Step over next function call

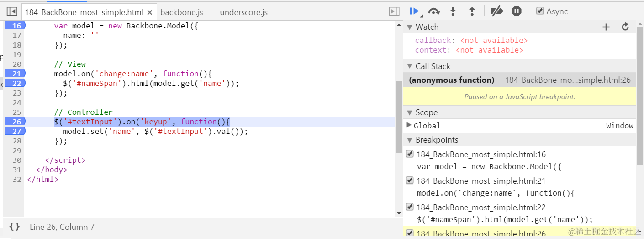[434, 11]
